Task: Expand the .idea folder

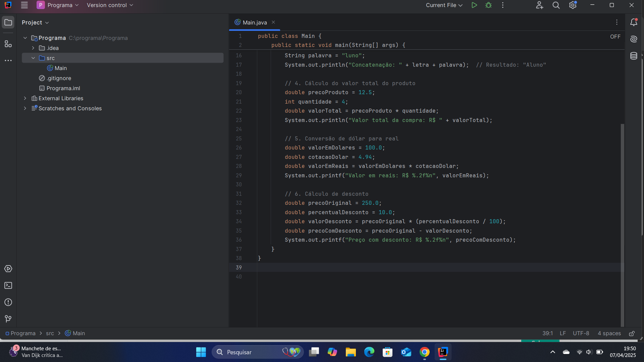Action: [33, 48]
